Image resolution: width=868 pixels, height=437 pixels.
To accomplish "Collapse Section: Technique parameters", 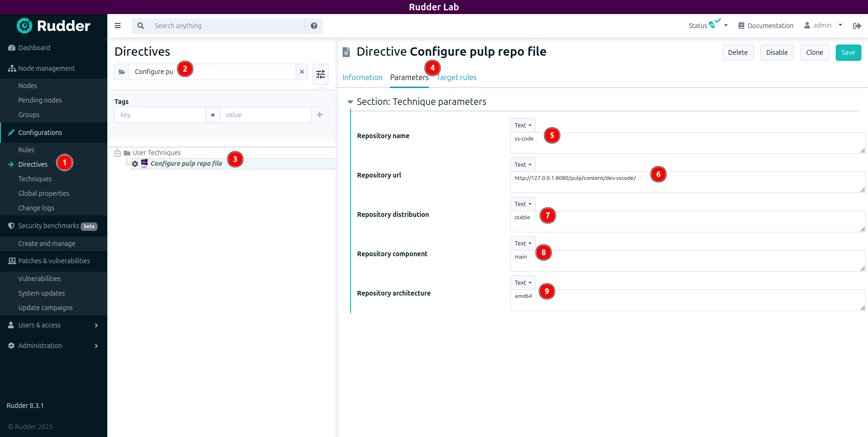I will [350, 102].
